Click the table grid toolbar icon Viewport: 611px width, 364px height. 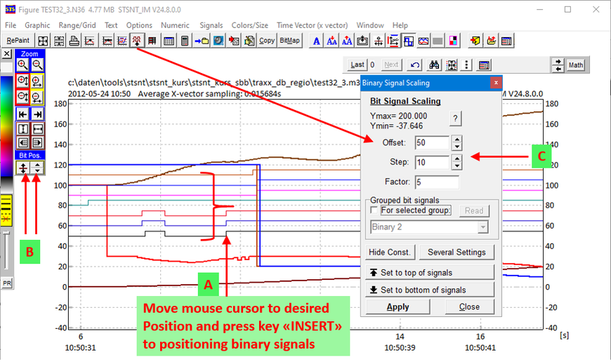[169, 41]
